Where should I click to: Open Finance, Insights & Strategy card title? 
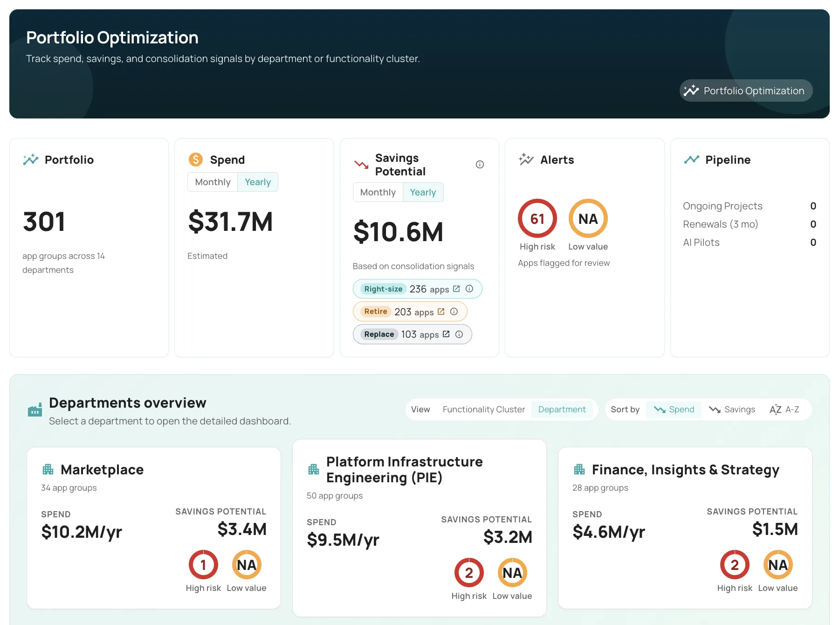point(685,469)
